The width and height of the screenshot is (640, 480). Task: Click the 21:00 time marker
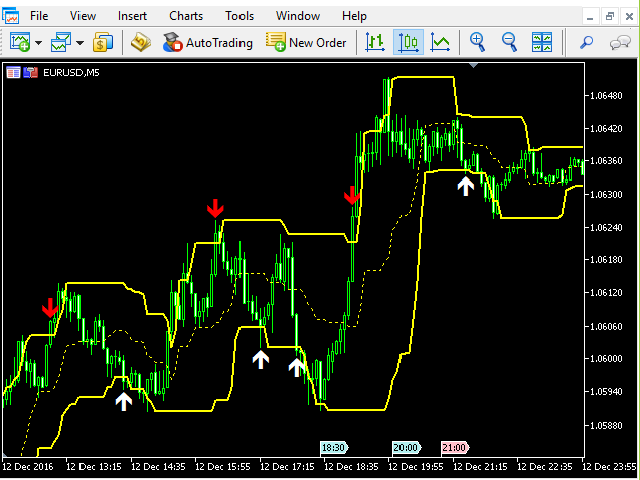[x=455, y=447]
